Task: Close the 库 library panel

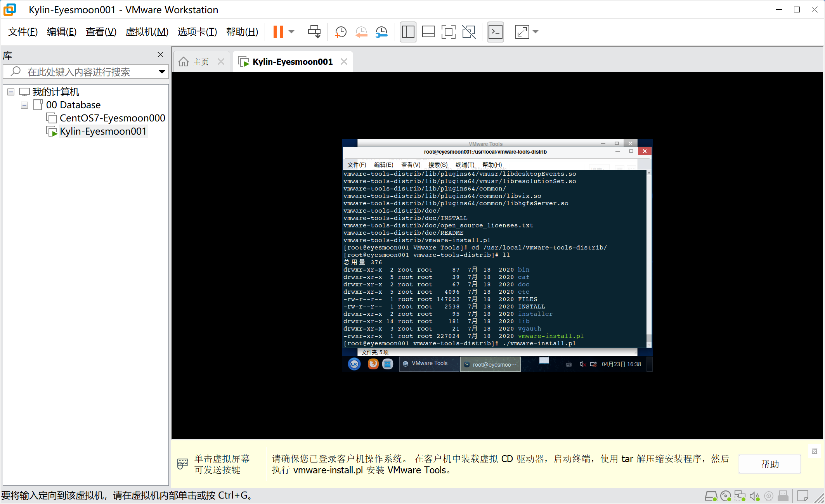Action: (160, 55)
